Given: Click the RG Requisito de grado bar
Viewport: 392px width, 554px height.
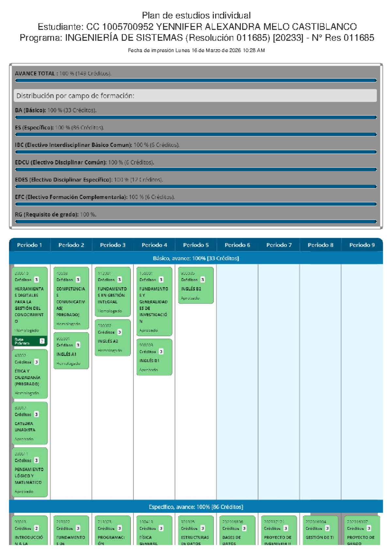Looking at the screenshot, I should 196,221.
